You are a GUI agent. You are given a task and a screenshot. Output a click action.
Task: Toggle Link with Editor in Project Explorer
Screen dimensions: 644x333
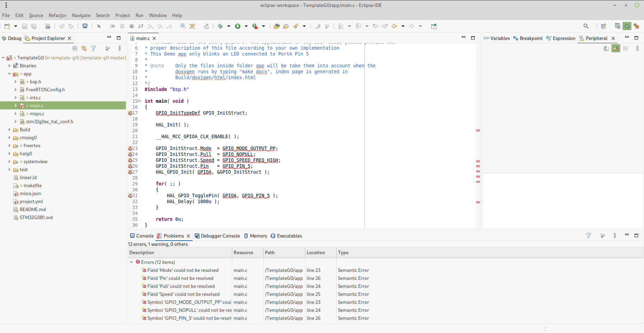click(x=84, y=49)
